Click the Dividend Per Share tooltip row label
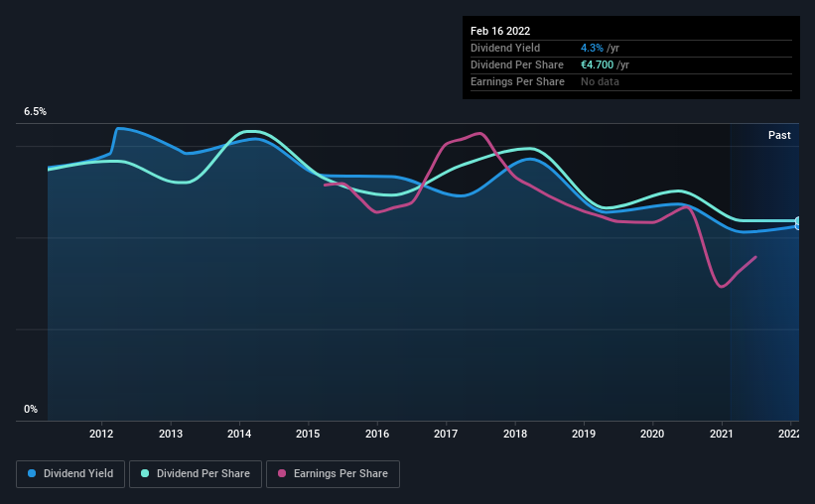The width and height of the screenshot is (815, 504). click(516, 64)
